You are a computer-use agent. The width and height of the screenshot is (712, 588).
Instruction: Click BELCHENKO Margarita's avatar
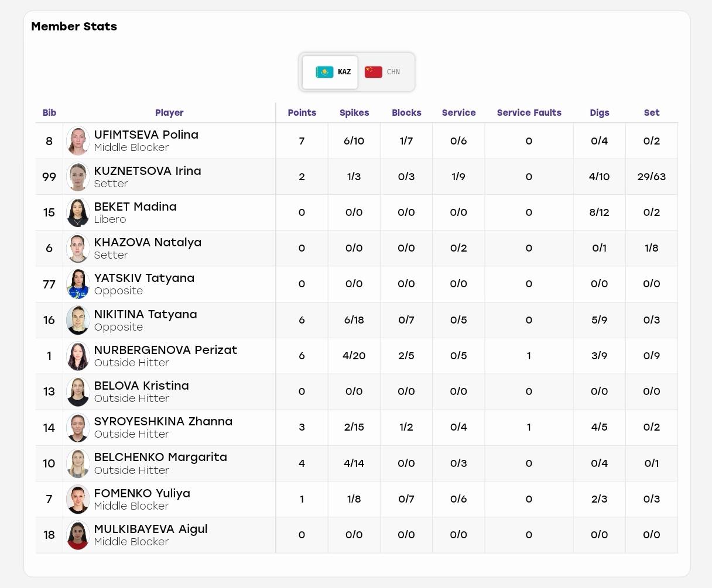point(78,463)
